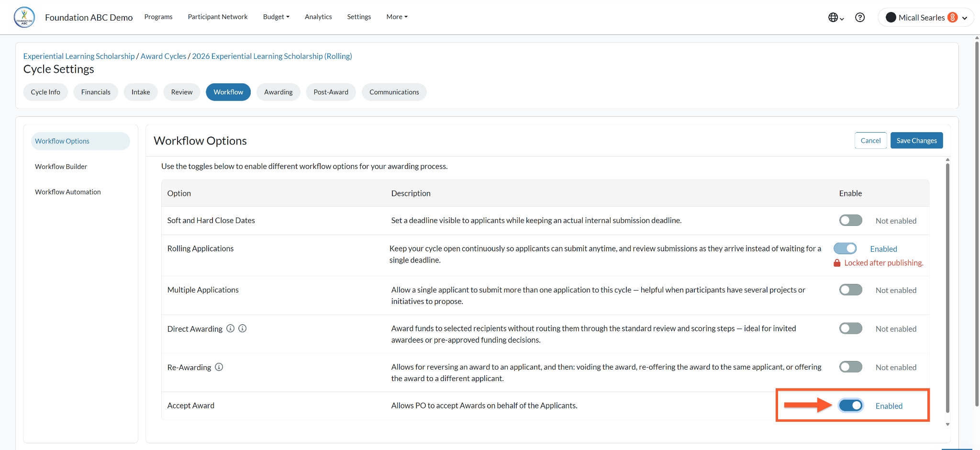Click the page vertical scrollbar

977,224
